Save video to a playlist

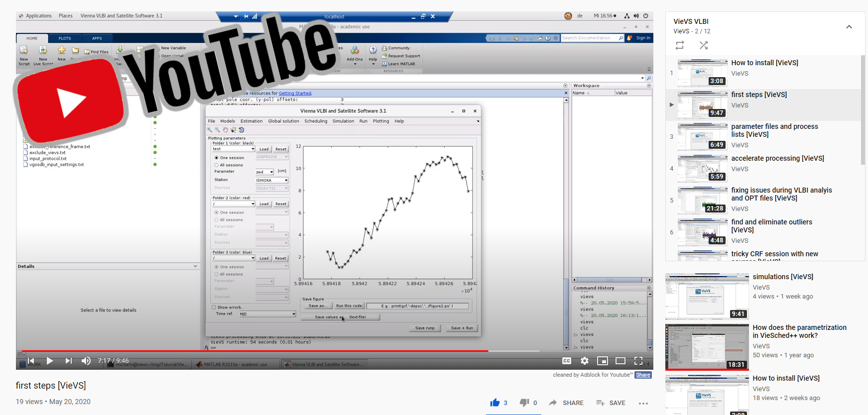coord(611,403)
